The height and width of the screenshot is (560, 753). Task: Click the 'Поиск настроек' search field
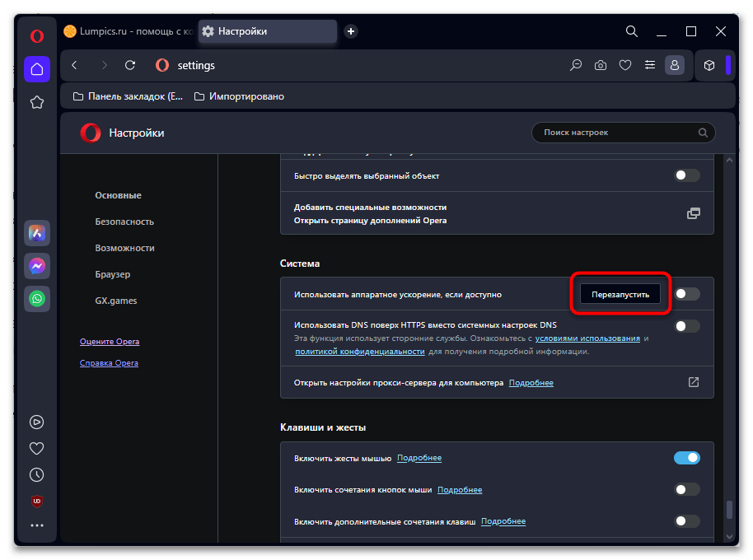[624, 133]
